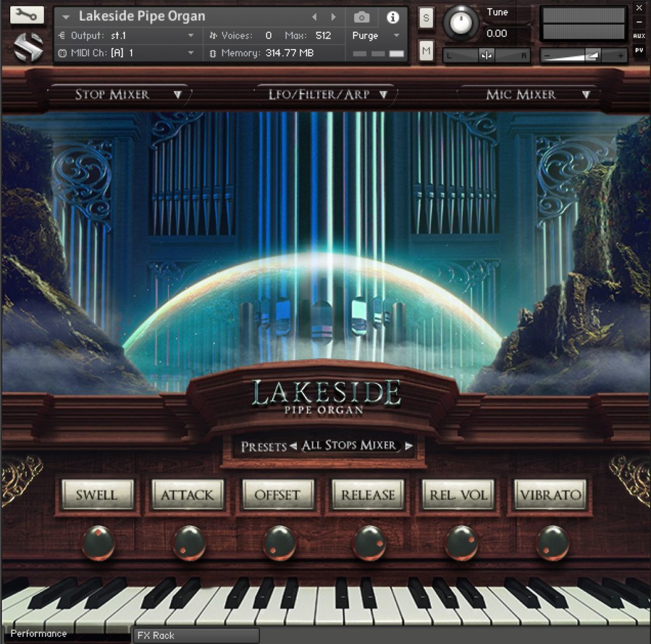Toggle the PV button
This screenshot has height=644, width=651.
click(639, 50)
